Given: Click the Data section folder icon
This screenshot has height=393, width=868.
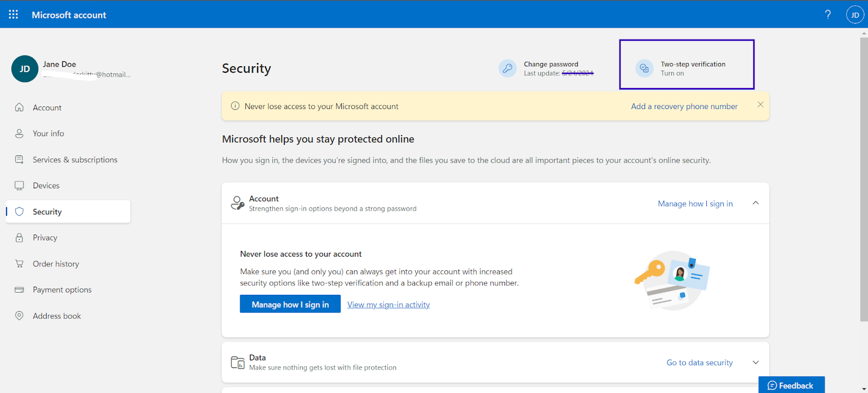Looking at the screenshot, I should tap(238, 362).
